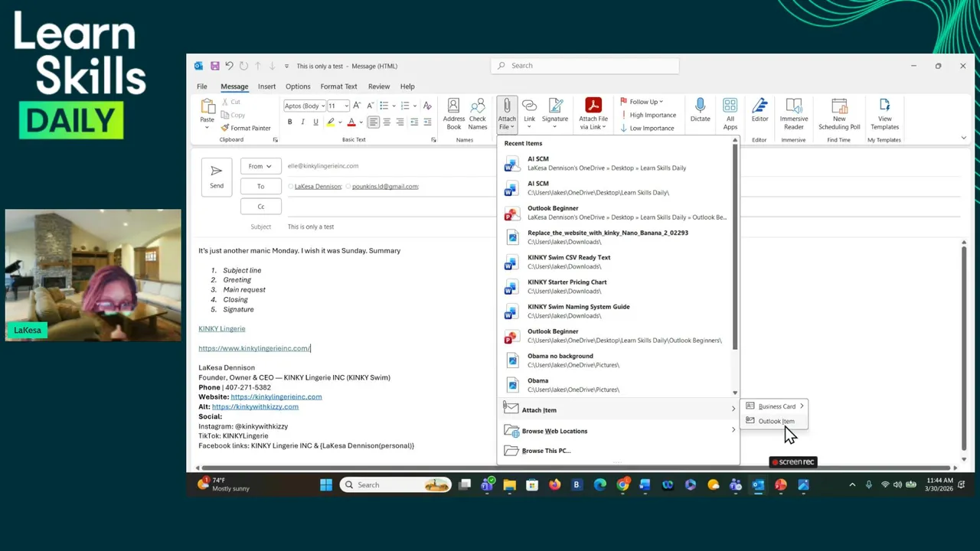This screenshot has height=551, width=980.
Task: Open Follow Up flag dropdown
Action: click(642, 102)
